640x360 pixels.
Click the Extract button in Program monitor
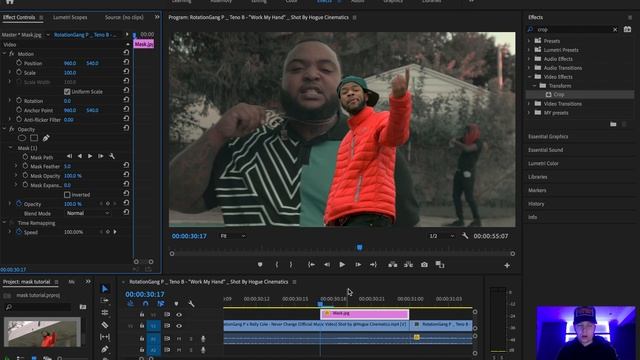point(408,264)
